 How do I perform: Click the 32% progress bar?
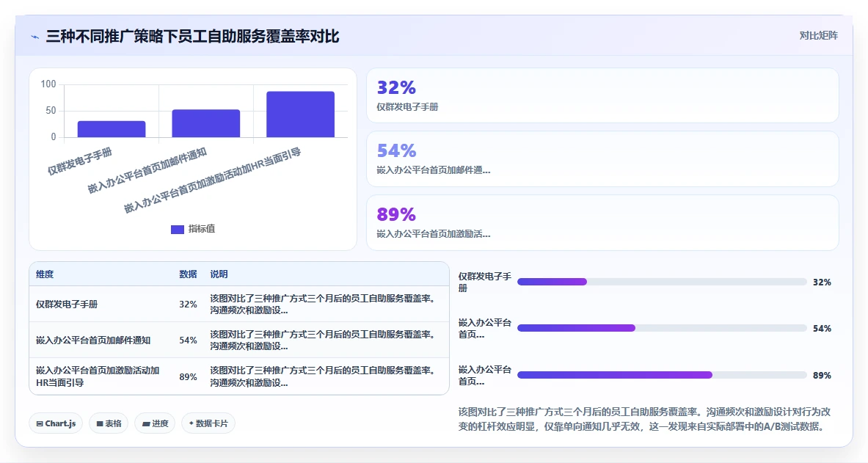662,282
